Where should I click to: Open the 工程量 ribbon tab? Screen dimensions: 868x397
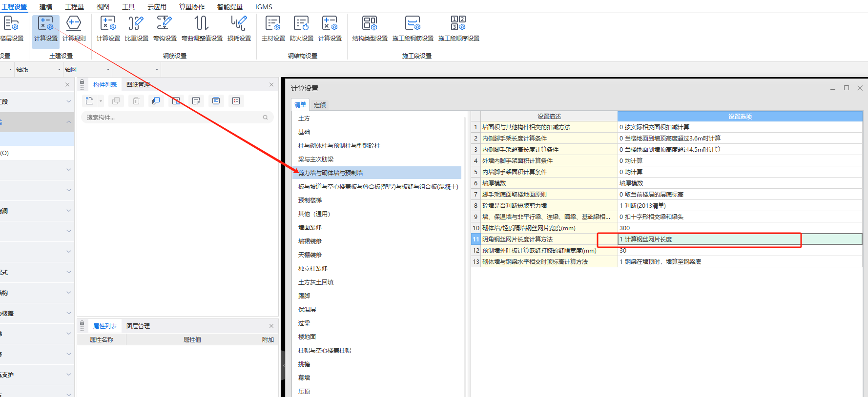pyautogui.click(x=74, y=7)
